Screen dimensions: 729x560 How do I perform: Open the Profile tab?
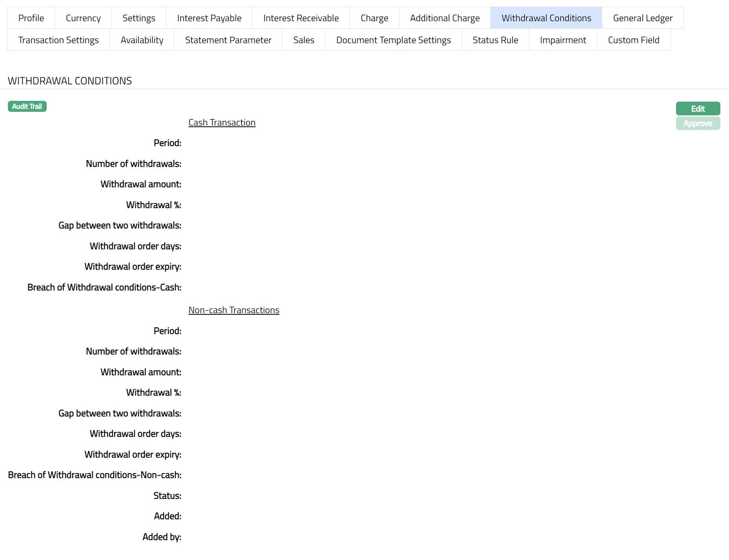(31, 18)
